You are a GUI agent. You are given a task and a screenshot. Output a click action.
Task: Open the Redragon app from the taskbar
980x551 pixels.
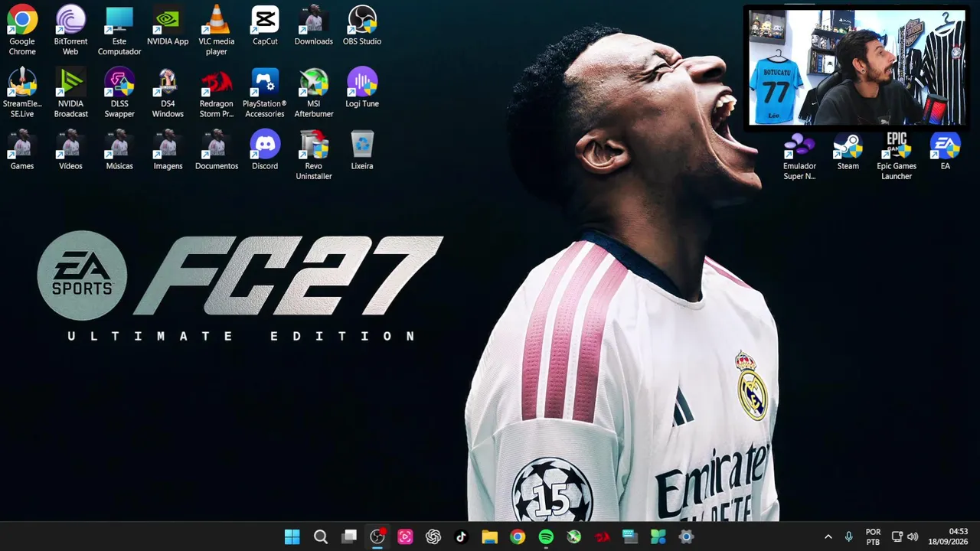(603, 537)
